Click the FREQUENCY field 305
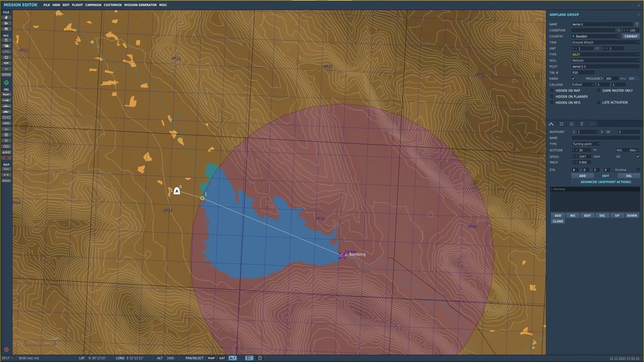This screenshot has height=362, width=644. click(611, 79)
